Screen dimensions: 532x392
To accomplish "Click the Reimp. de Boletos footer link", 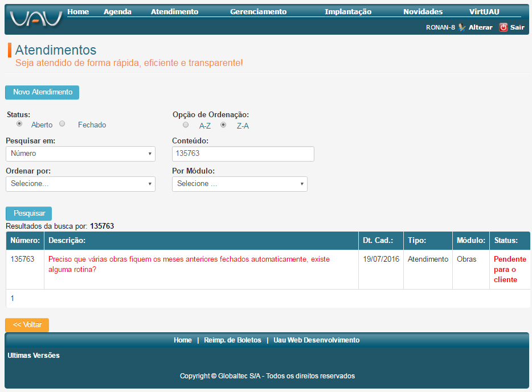I will (232, 340).
